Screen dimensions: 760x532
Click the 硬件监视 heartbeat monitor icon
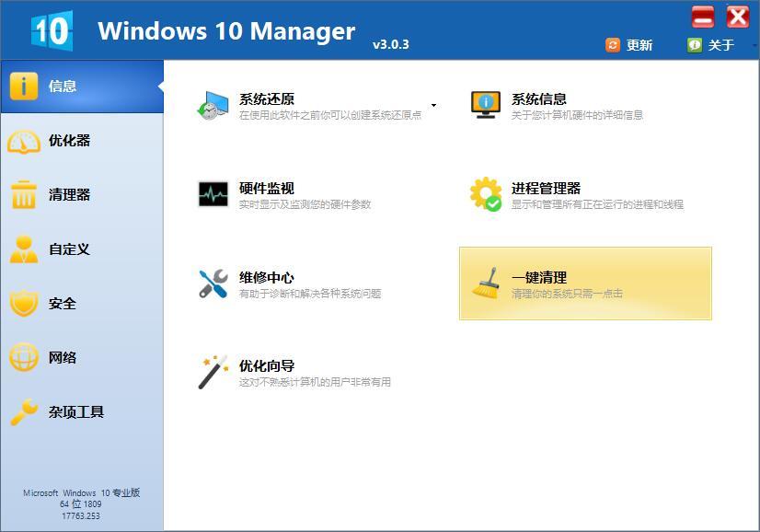coord(213,194)
